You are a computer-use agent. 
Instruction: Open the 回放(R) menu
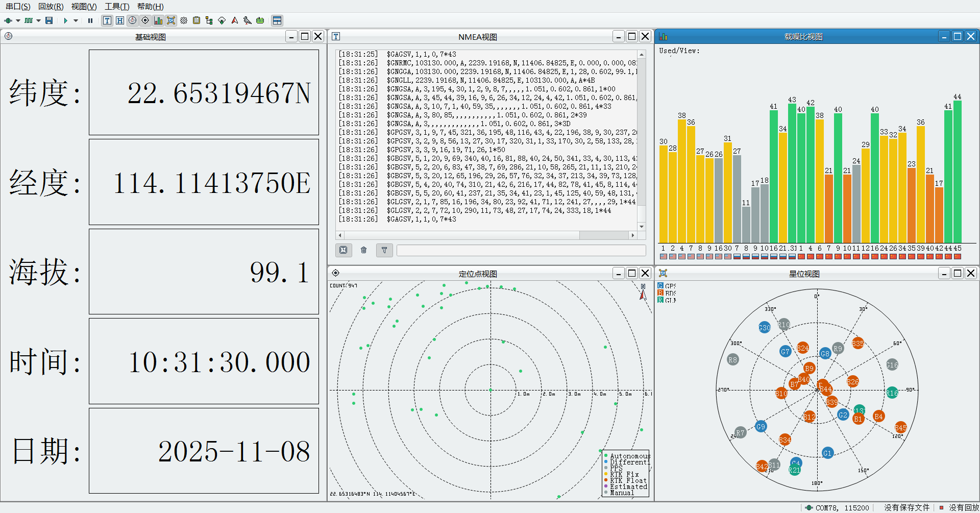point(51,7)
